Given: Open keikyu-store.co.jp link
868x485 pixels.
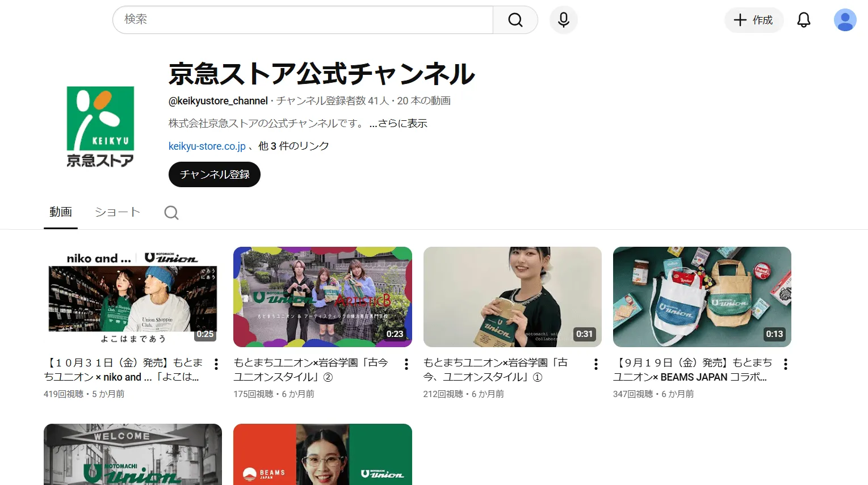Looking at the screenshot, I should [x=207, y=146].
